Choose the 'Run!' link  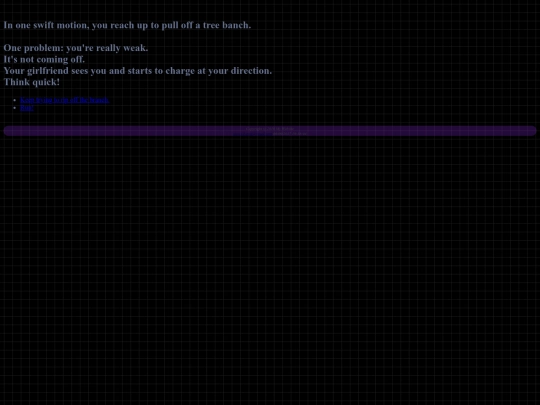click(x=27, y=108)
